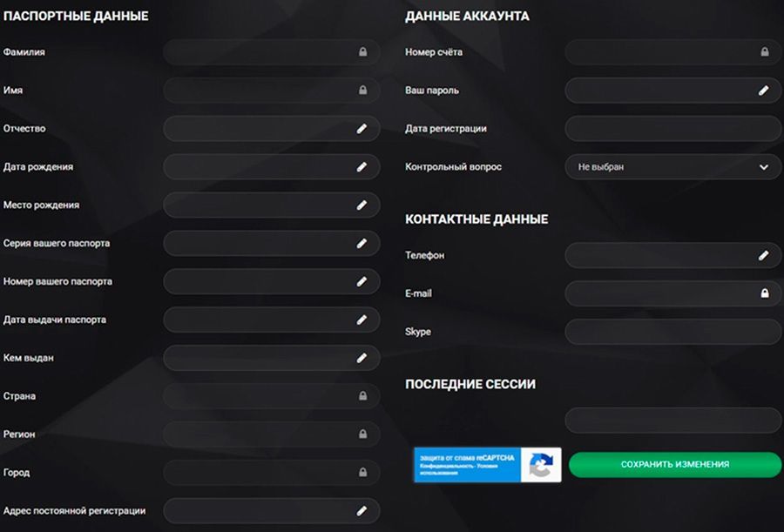Click the edit pencil for Телефон field

tap(764, 255)
